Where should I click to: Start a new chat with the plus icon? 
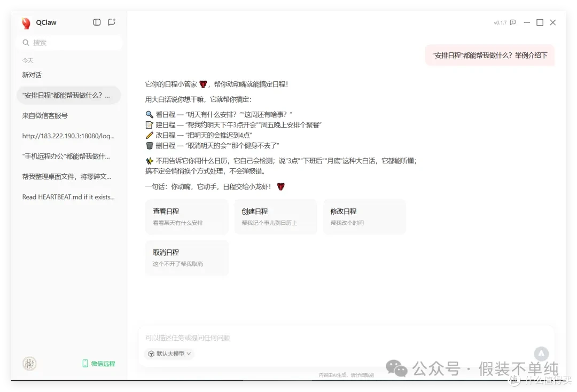(112, 22)
